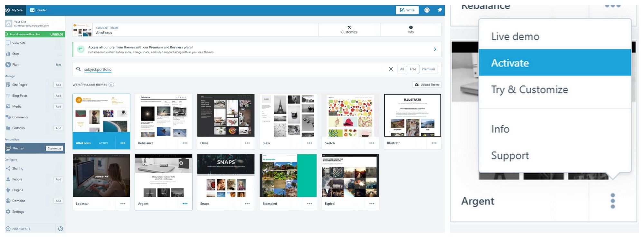Open the Illustratr theme thumbnail
The image size is (644, 238).
click(412, 115)
